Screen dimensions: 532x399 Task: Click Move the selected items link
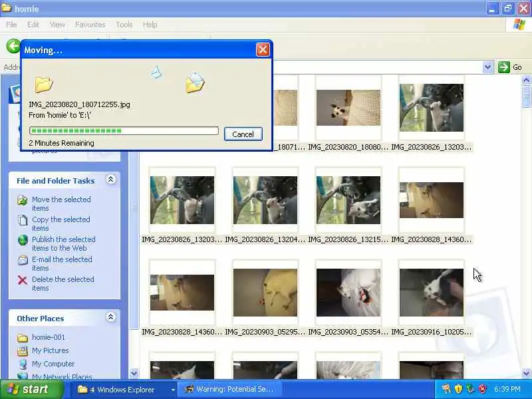61,203
